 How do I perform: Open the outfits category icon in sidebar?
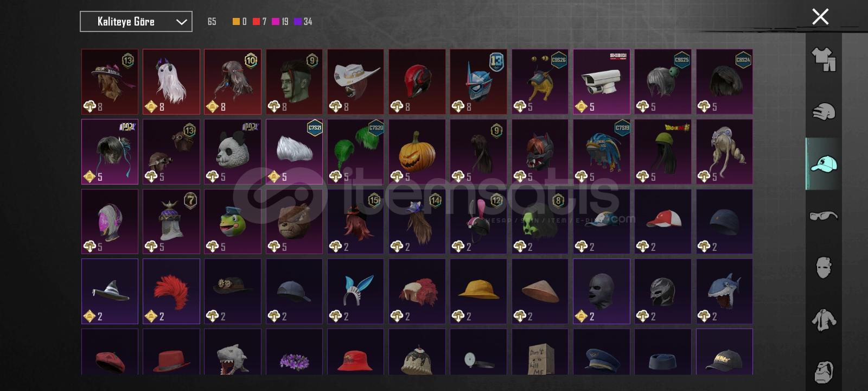coord(824,59)
